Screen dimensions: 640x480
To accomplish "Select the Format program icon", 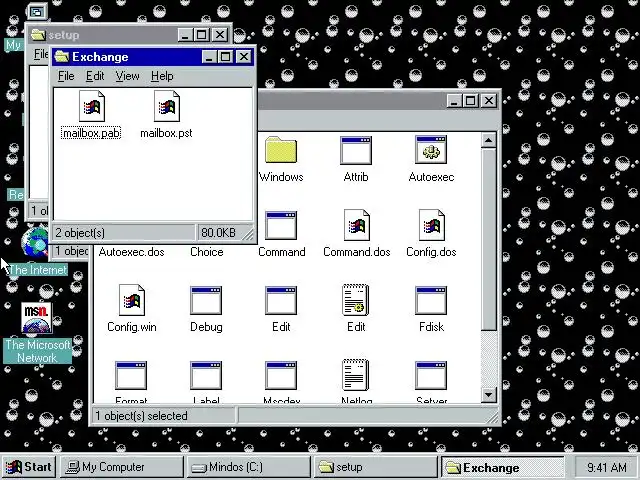I will pyautogui.click(x=131, y=376).
